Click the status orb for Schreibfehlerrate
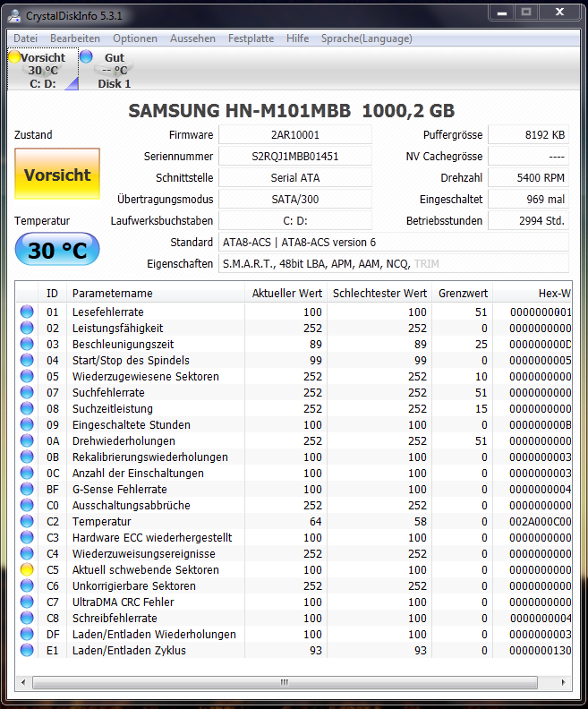The width and height of the screenshot is (588, 709). pyautogui.click(x=27, y=618)
